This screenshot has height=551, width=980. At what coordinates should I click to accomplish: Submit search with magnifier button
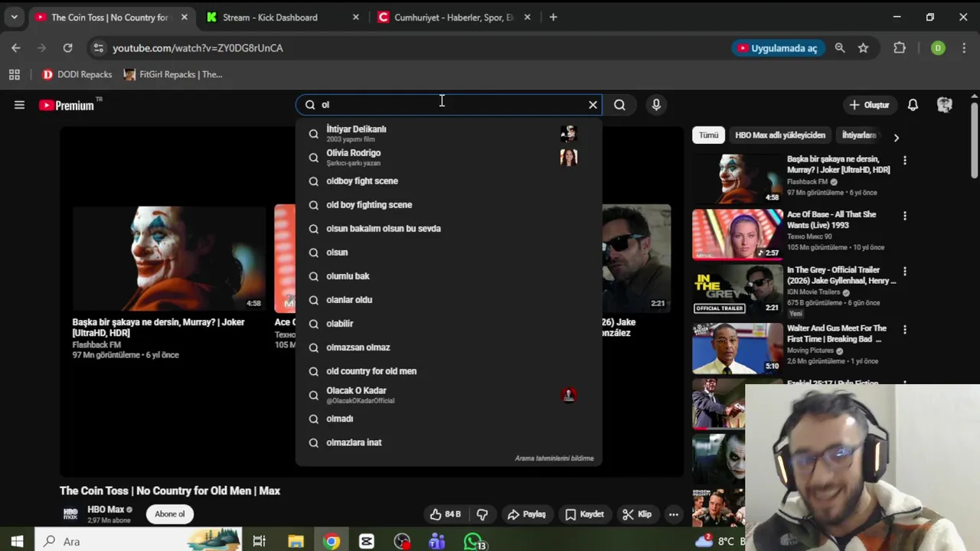point(619,105)
